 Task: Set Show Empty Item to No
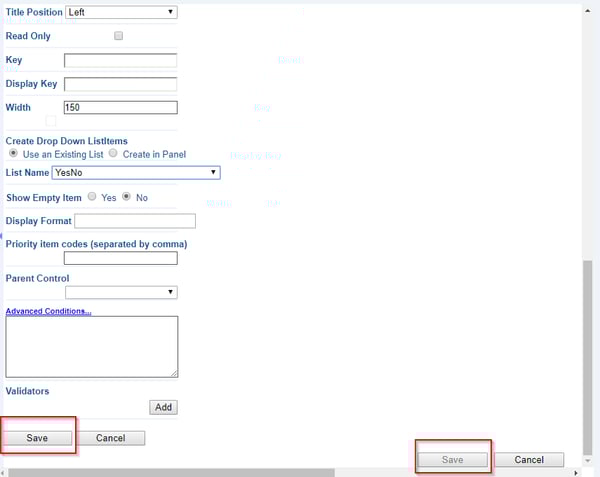126,198
